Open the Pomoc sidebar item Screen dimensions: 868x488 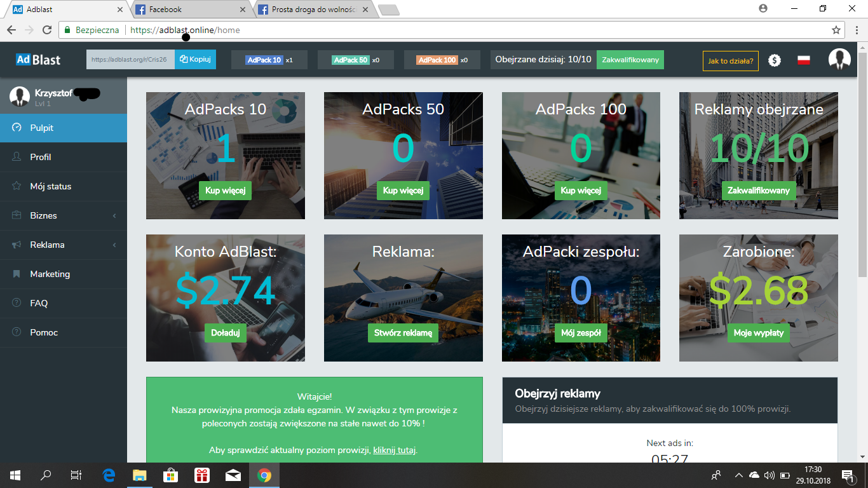pos(64,332)
